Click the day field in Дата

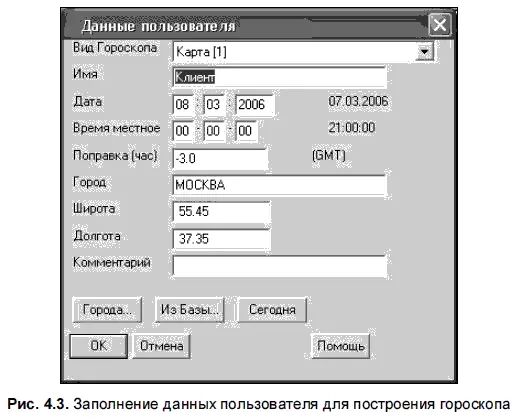click(183, 104)
